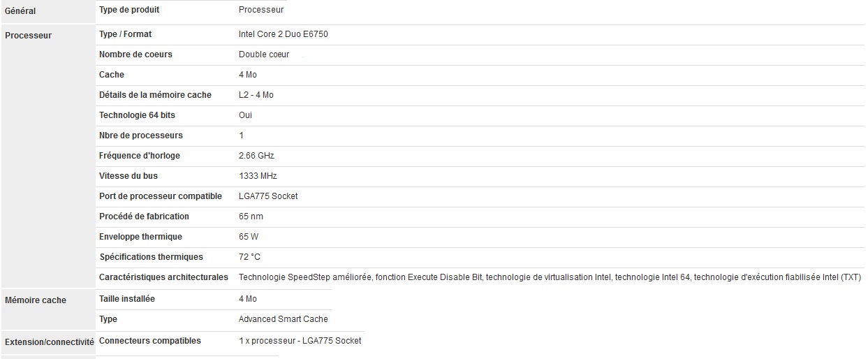Click the Intel Core 2 Duo E6750 value
The height and width of the screenshot is (359, 868).
(283, 34)
